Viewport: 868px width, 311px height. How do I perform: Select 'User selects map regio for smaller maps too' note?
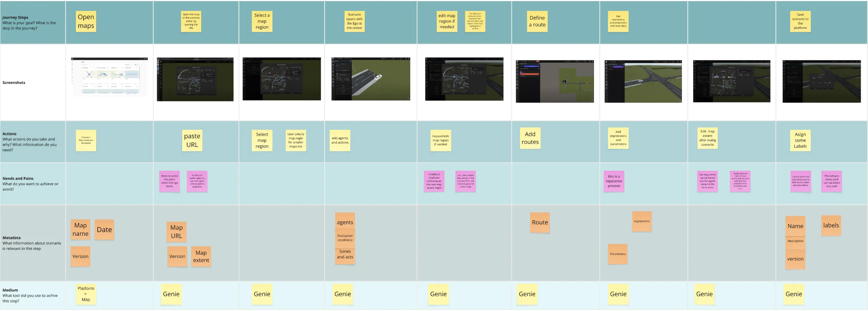pos(296,140)
